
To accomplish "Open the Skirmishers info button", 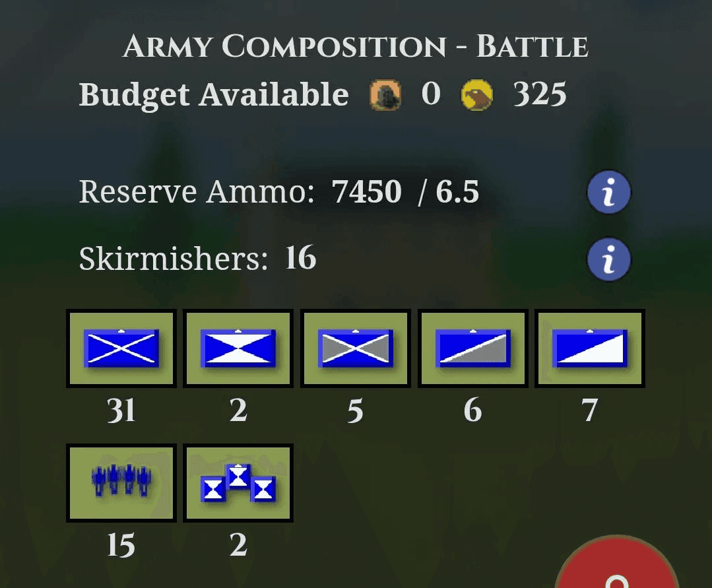I will click(608, 259).
